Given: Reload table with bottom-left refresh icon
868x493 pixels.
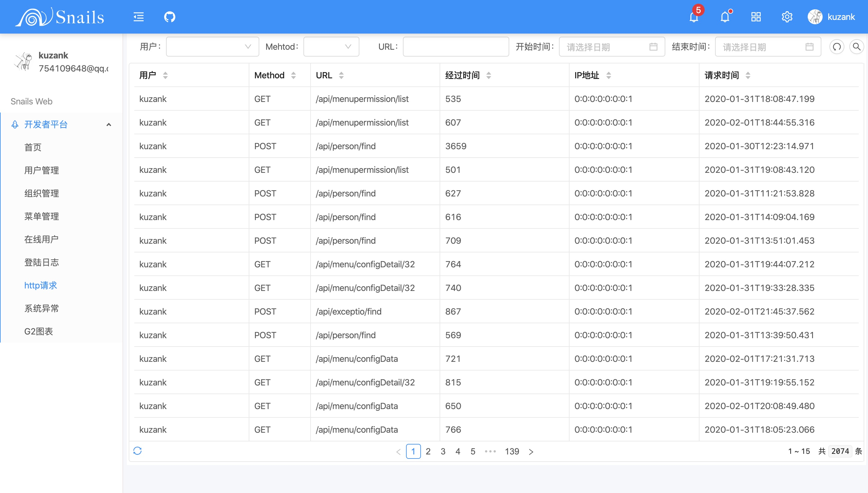Looking at the screenshot, I should 137,451.
